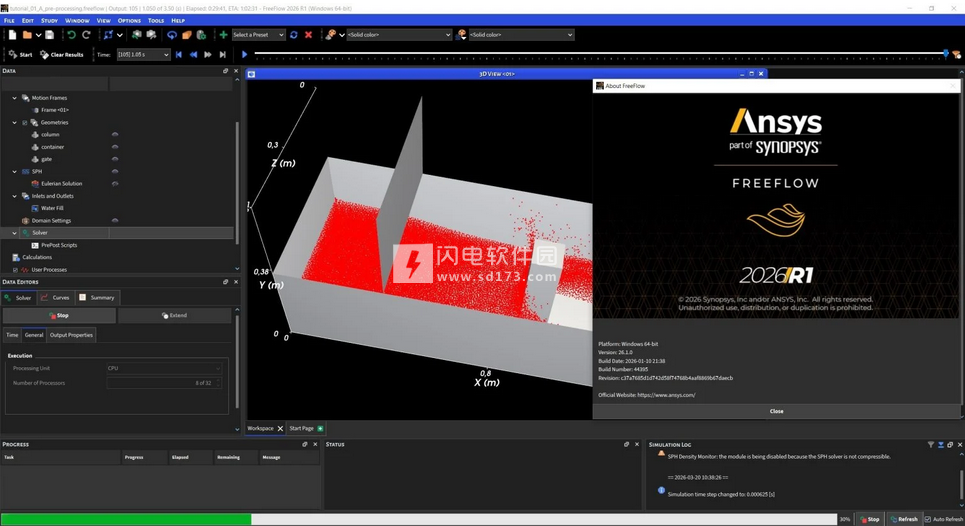The width and height of the screenshot is (965, 526).
Task: Click the Clear Results toolbar button
Action: point(62,55)
